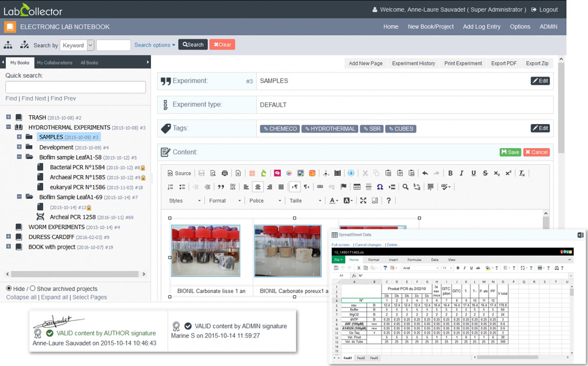The height and width of the screenshot is (366, 588).
Task: Open the Styles dropdown in the editor
Action: [184, 200]
